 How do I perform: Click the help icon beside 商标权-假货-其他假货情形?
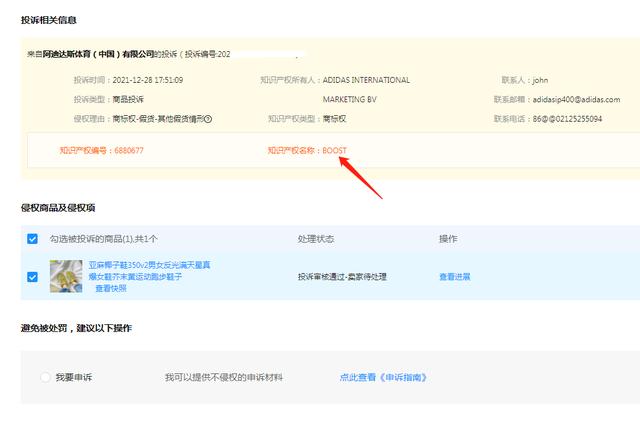click(x=208, y=119)
